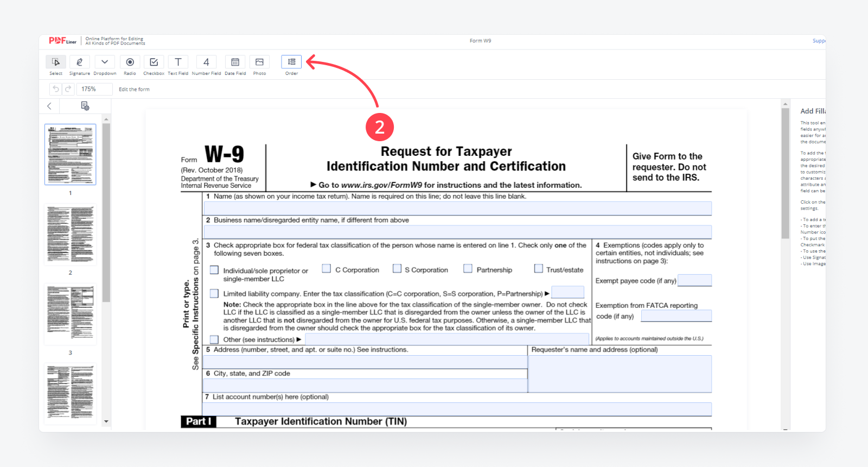Click the LLC tax classification field
The height and width of the screenshot is (467, 868).
pos(567,292)
